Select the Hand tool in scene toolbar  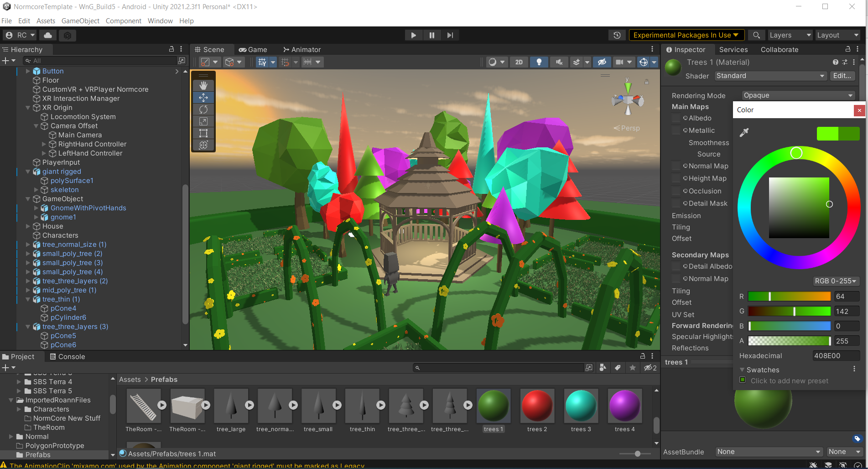point(203,85)
